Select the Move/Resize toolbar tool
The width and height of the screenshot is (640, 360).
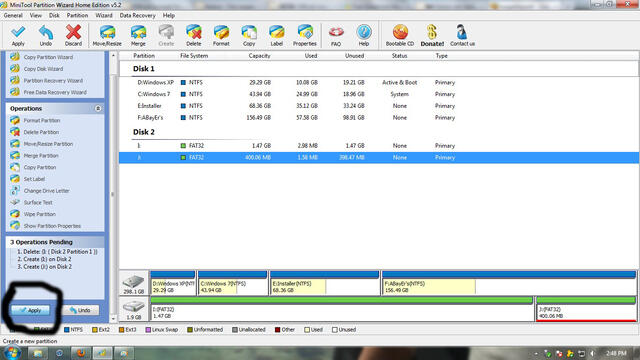click(107, 36)
